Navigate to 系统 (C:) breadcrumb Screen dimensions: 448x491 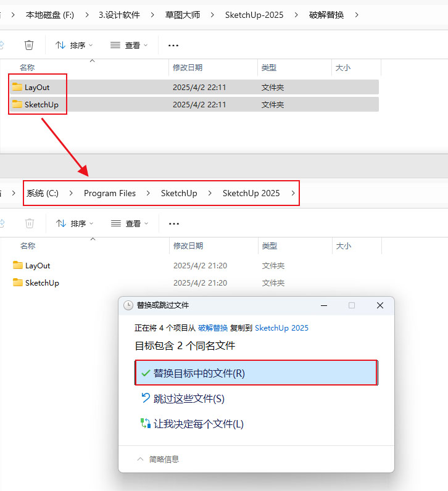[43, 193]
